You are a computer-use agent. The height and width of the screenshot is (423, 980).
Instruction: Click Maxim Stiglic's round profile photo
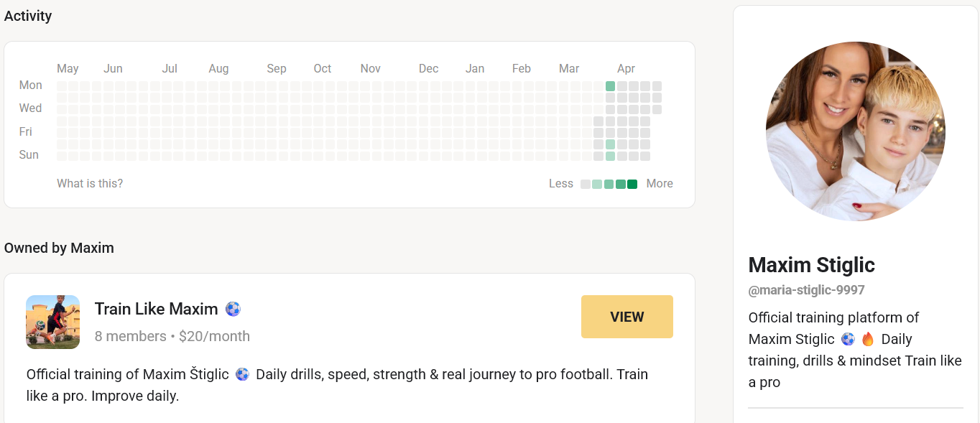855,131
